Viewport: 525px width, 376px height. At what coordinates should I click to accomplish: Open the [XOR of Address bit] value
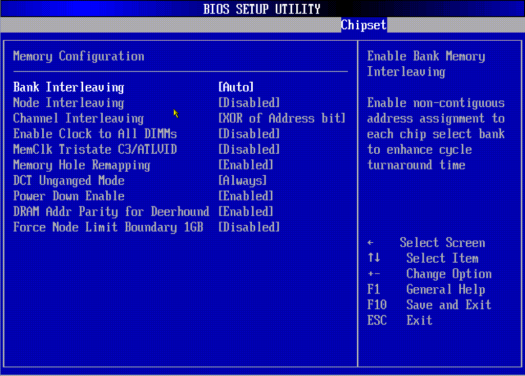tap(282, 119)
